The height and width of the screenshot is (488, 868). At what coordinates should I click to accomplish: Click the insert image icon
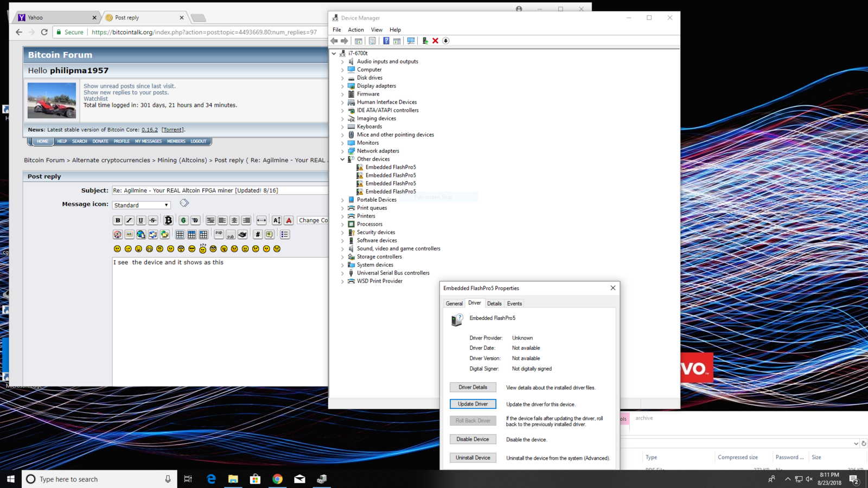129,234
